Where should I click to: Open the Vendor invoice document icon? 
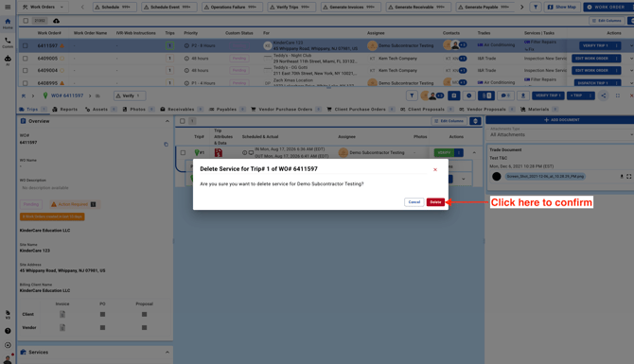62,328
